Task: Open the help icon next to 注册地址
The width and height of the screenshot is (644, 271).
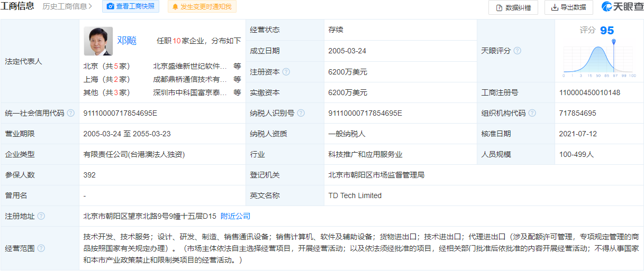Action: [41, 216]
